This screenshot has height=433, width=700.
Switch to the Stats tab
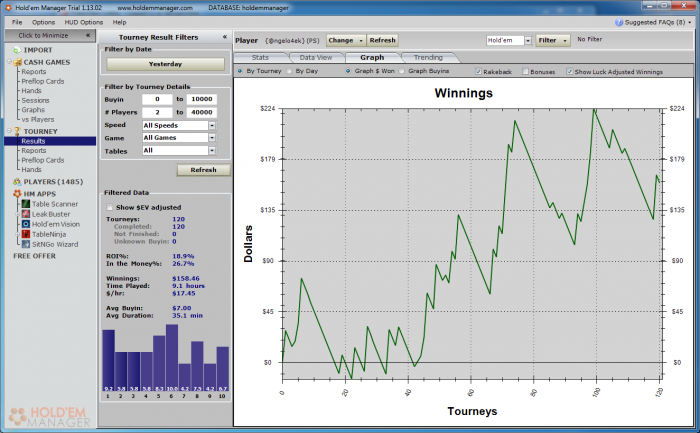(260, 58)
